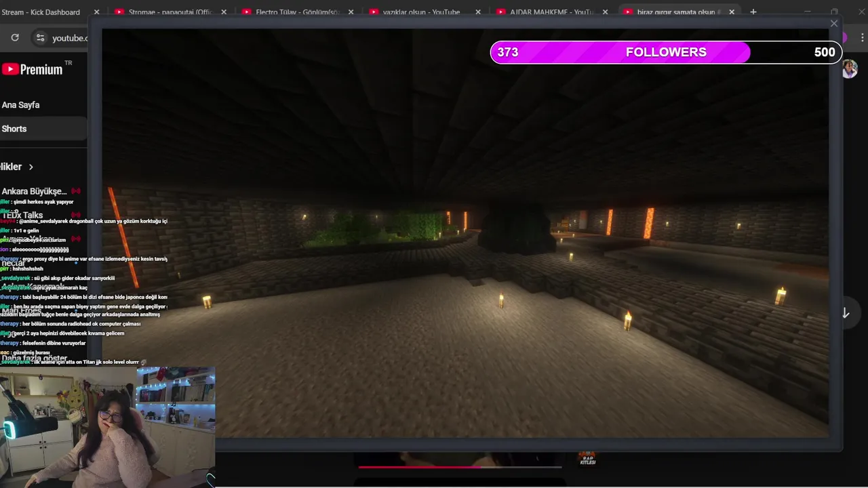868x488 pixels.
Task: Close the biraz gırgır şamata olsun tab
Action: coord(732,12)
